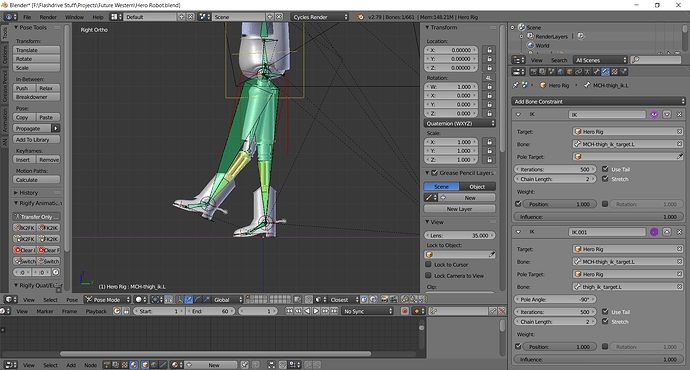Toggle visibility eye of first IK constraint

pos(654,114)
